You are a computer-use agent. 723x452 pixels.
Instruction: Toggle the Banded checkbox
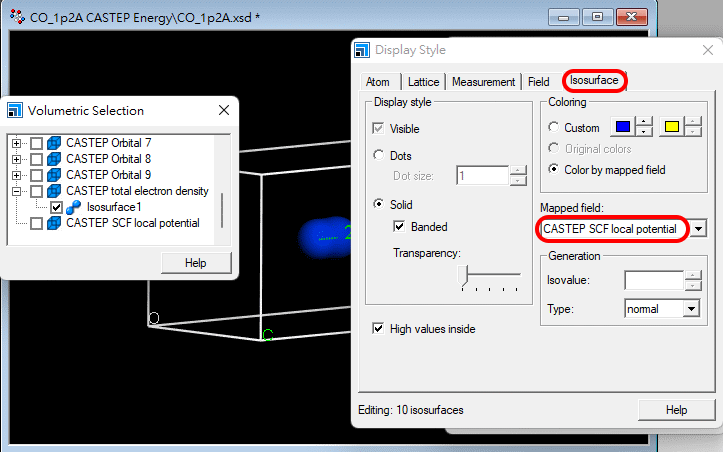[400, 227]
